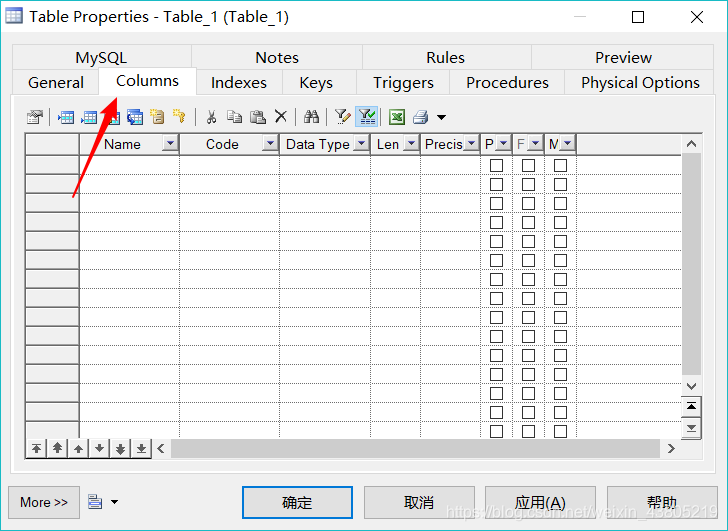Image resolution: width=728 pixels, height=531 pixels.
Task: Click the Create Key icon
Action: 179,117
